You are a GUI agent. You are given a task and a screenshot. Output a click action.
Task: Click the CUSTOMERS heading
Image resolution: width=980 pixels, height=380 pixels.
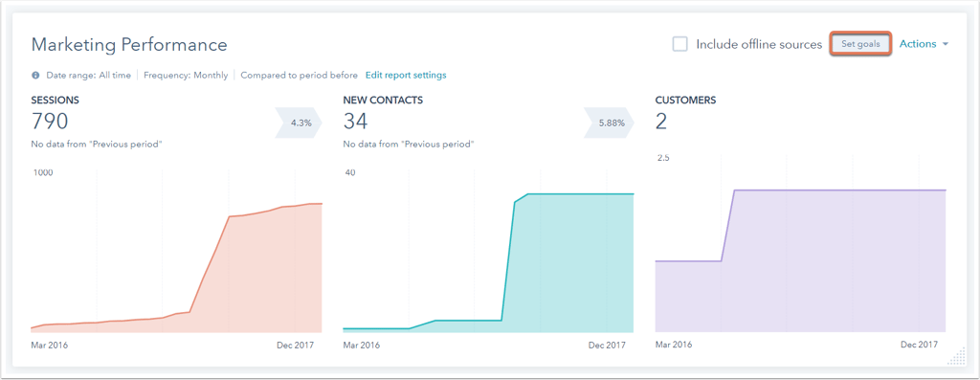click(685, 100)
